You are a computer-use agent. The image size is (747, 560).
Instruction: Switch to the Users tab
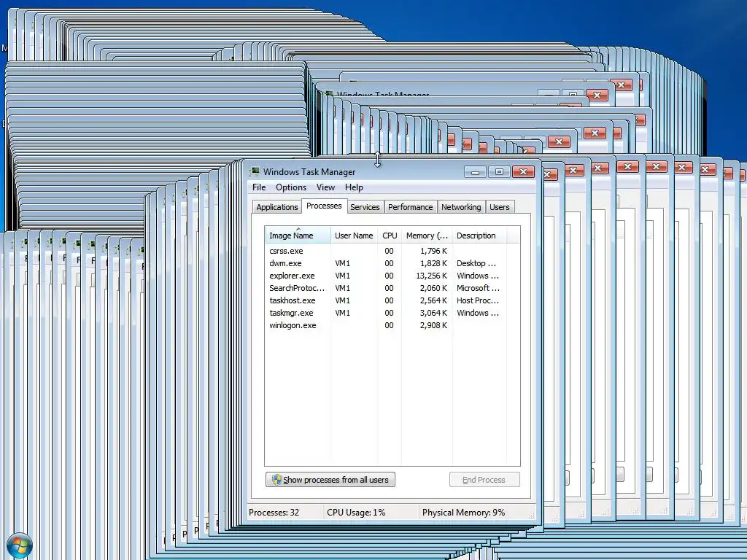coord(500,207)
